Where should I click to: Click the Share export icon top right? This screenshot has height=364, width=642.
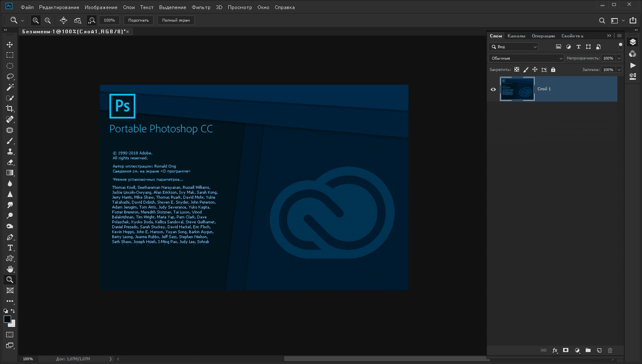633,20
